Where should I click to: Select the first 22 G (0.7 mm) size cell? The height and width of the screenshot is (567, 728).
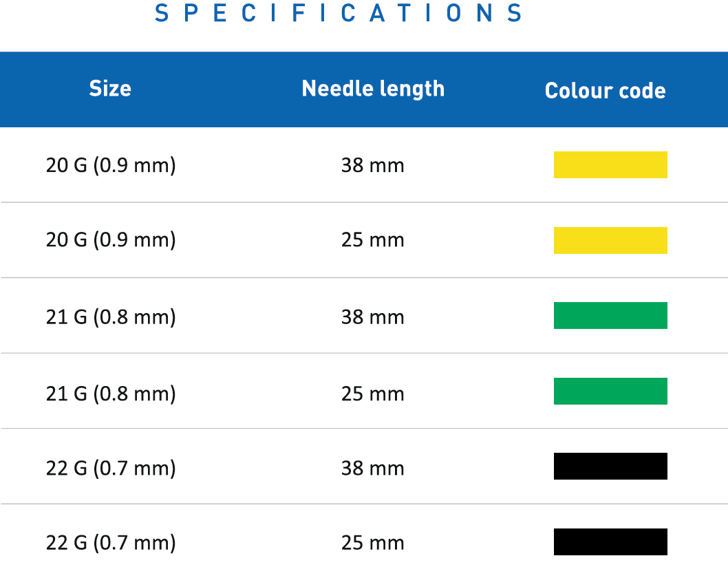click(111, 469)
